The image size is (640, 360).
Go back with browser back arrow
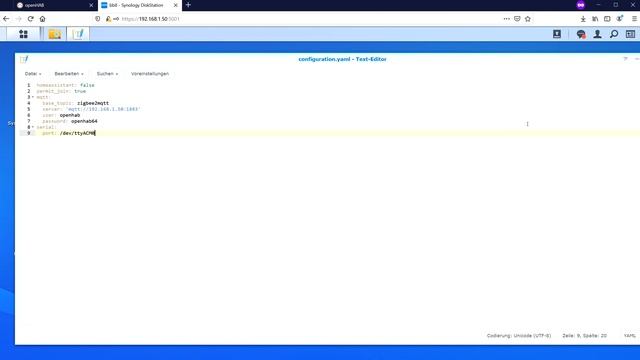tap(6, 19)
